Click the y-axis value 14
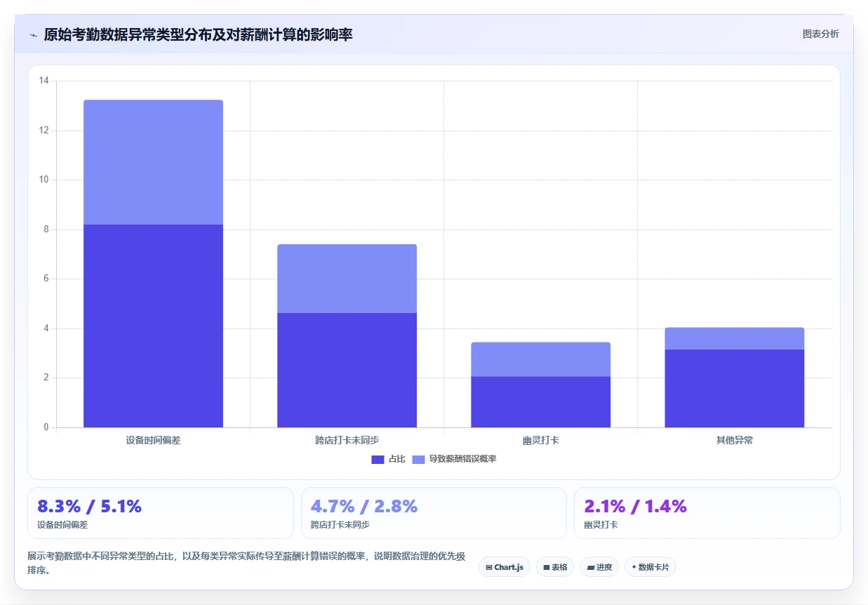Image resolution: width=868 pixels, height=605 pixels. coord(44,81)
